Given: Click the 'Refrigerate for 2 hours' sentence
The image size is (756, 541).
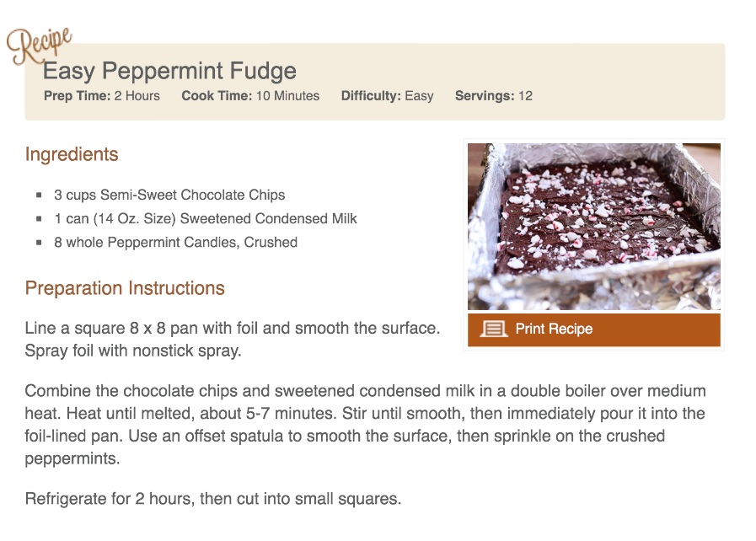Looking at the screenshot, I should (x=213, y=499).
